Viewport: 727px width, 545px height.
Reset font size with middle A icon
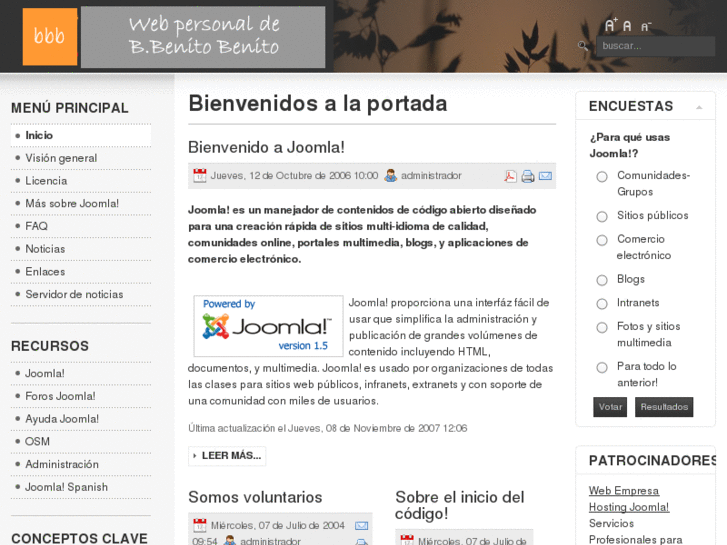coord(627,26)
